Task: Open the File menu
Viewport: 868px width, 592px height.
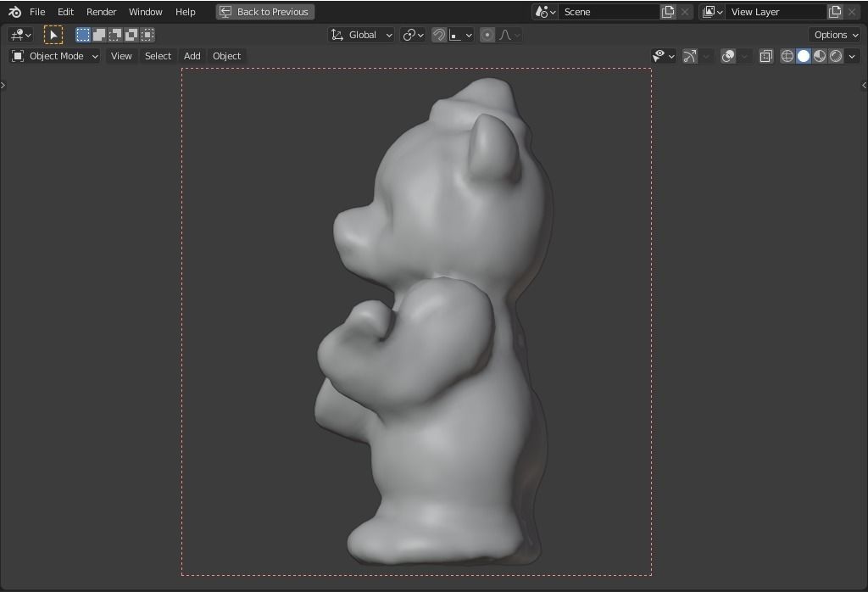Action: 37,12
